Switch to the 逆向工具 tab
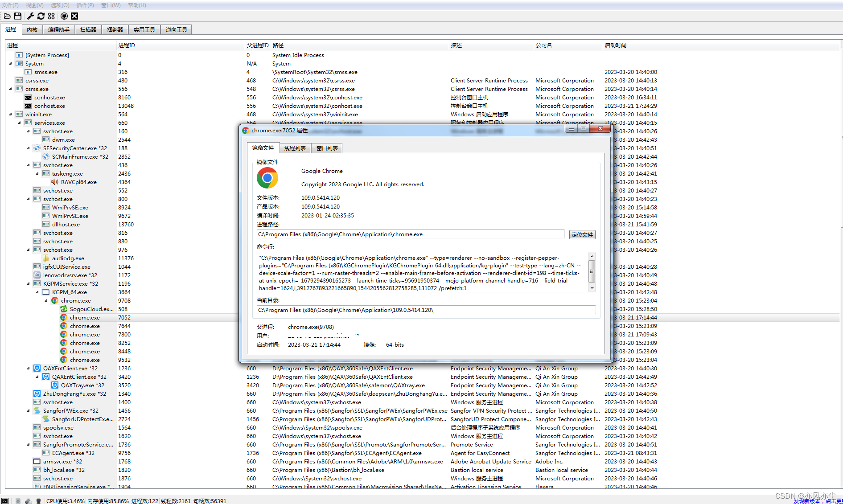The width and height of the screenshot is (843, 504). 176,29
